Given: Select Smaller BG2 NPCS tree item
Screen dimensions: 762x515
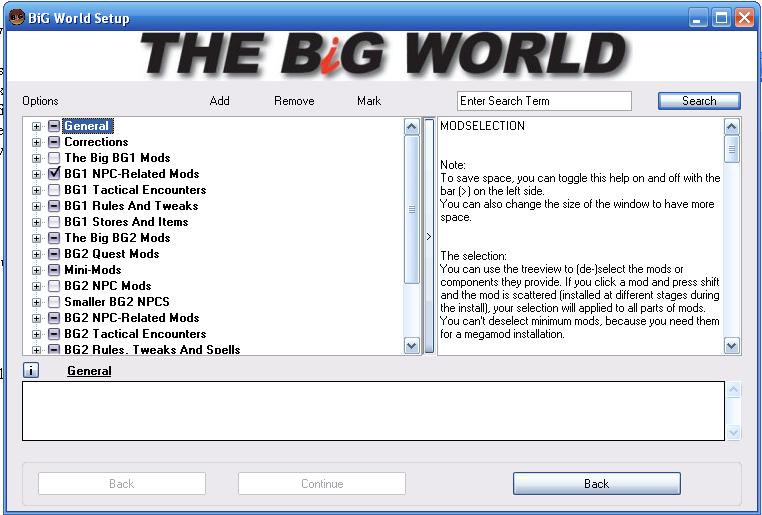Looking at the screenshot, I should pyautogui.click(x=117, y=302).
